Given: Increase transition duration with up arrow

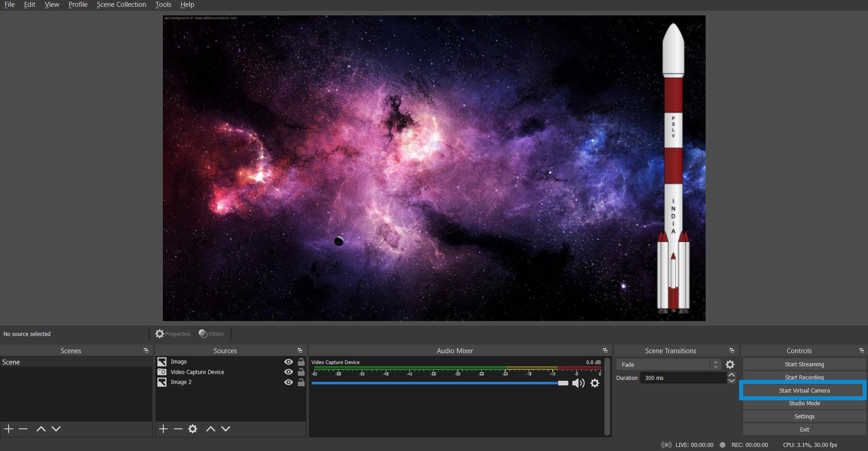Looking at the screenshot, I should point(731,375).
